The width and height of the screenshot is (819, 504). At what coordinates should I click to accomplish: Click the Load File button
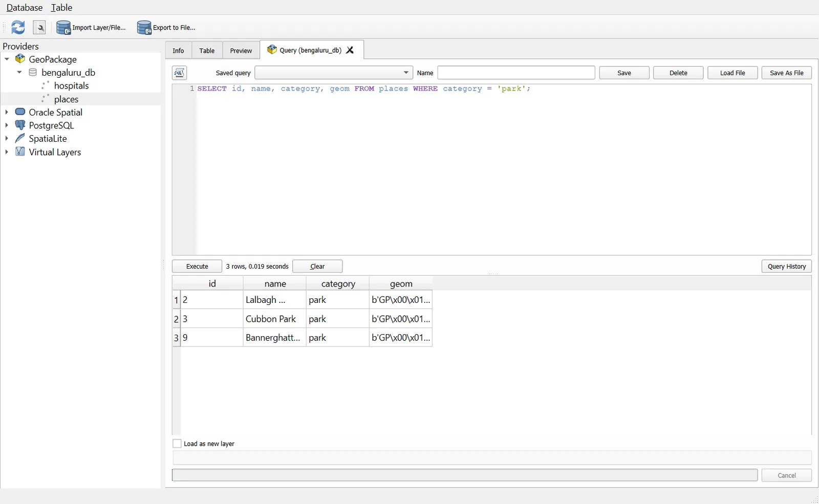732,73
